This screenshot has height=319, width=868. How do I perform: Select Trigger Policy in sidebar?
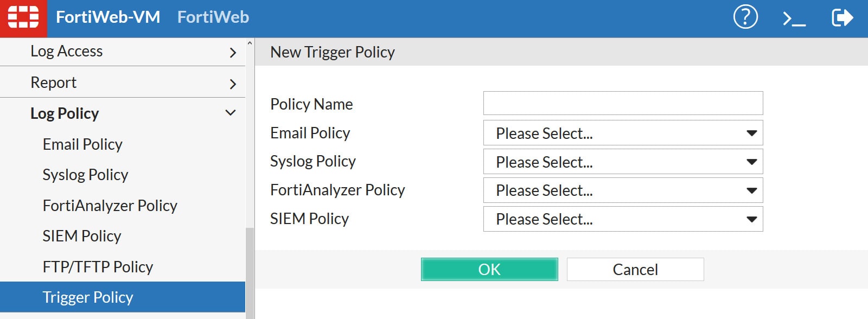[x=88, y=297]
